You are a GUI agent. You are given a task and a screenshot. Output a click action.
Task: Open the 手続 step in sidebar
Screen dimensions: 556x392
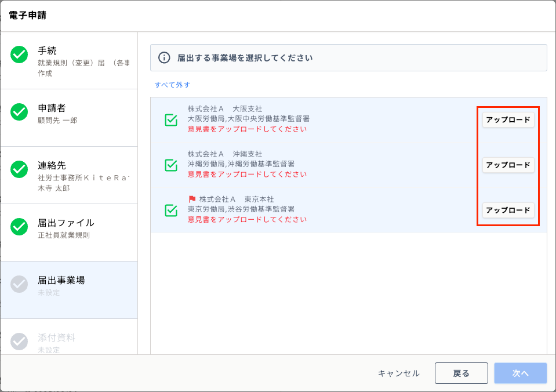point(69,61)
